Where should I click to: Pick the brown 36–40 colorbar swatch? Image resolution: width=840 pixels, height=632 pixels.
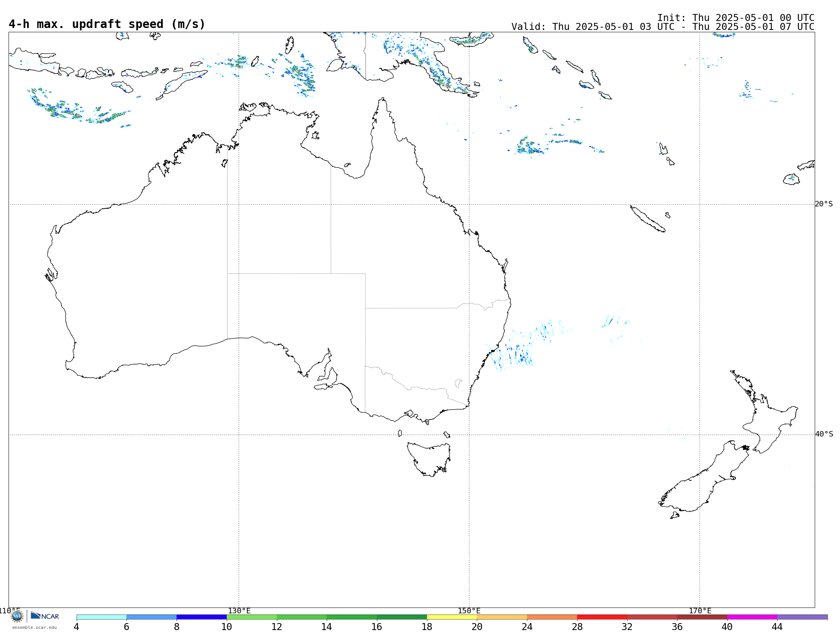[702, 617]
